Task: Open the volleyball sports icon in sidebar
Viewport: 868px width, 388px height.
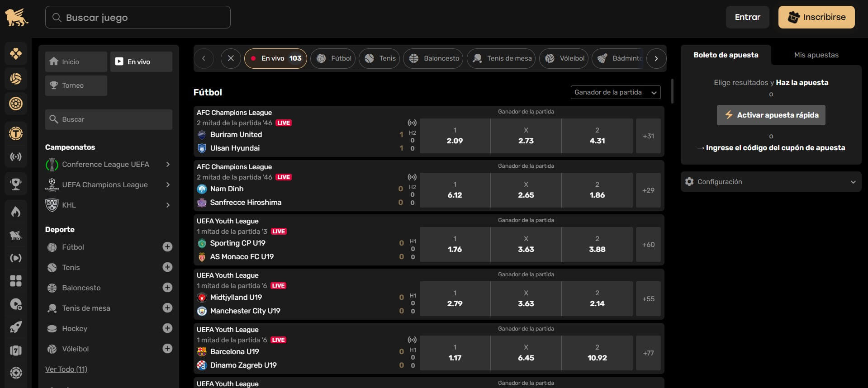Action: coord(16,79)
